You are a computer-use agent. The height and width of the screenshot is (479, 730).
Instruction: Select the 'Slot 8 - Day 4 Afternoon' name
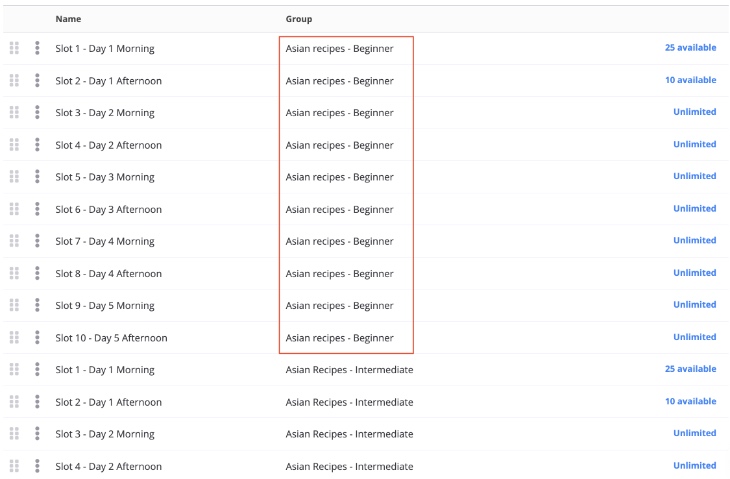tap(108, 273)
